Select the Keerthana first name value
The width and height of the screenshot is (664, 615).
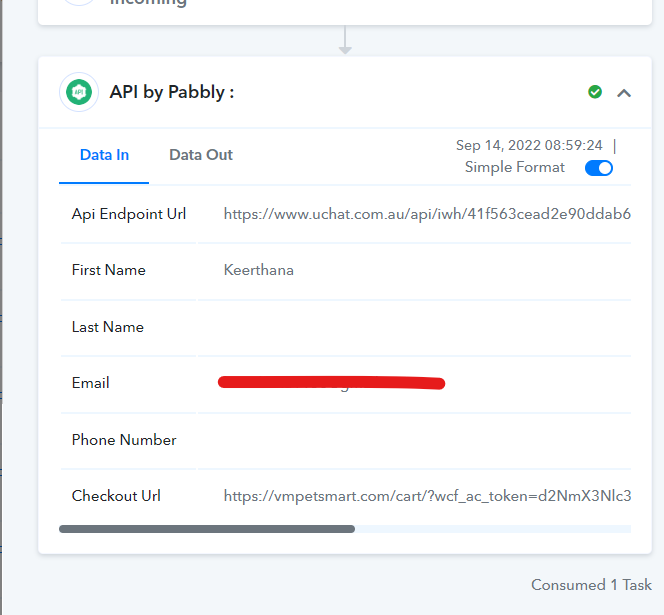(258, 270)
